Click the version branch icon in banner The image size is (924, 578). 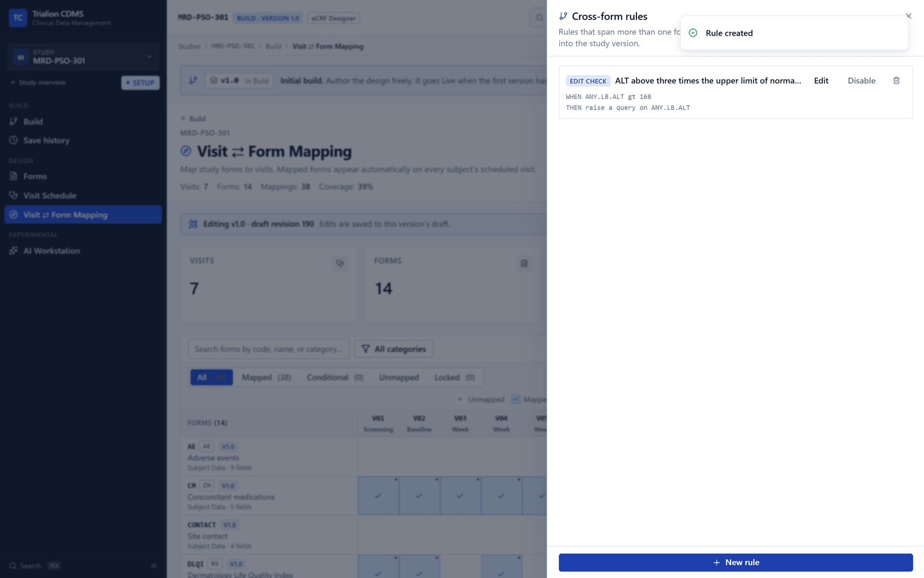[193, 80]
